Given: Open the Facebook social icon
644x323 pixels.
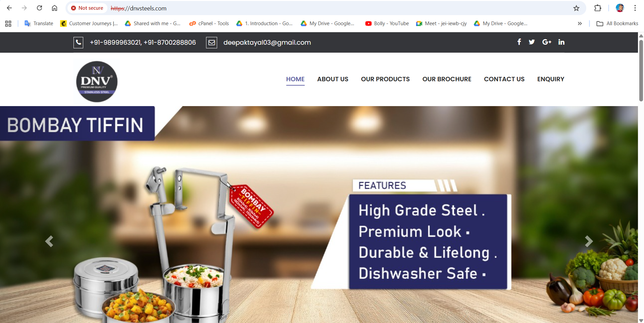Looking at the screenshot, I should pos(519,42).
